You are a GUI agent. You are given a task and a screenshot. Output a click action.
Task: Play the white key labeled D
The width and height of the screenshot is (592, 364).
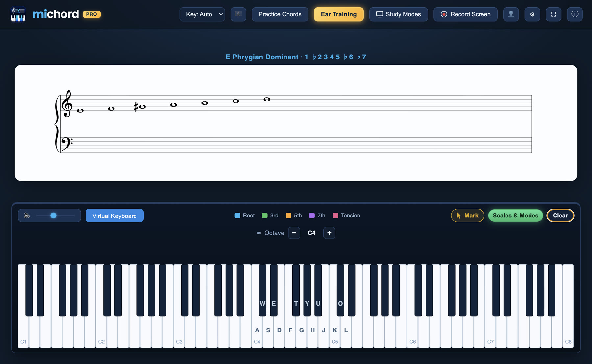[279, 330]
